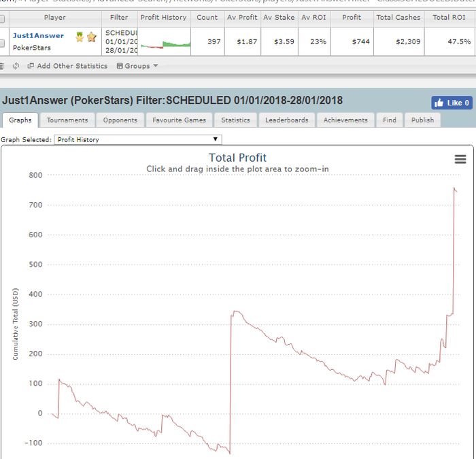Open the Leaderboards tab
The height and width of the screenshot is (459, 476).
pyautogui.click(x=286, y=120)
